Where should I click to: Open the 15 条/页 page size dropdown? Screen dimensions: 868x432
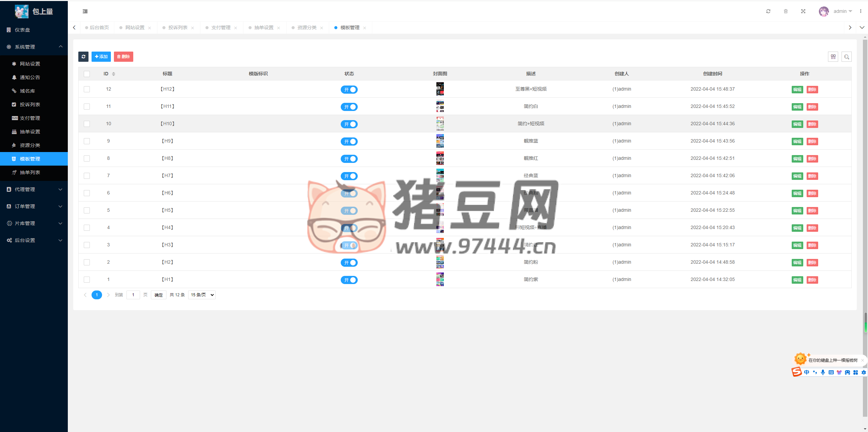pyautogui.click(x=202, y=295)
